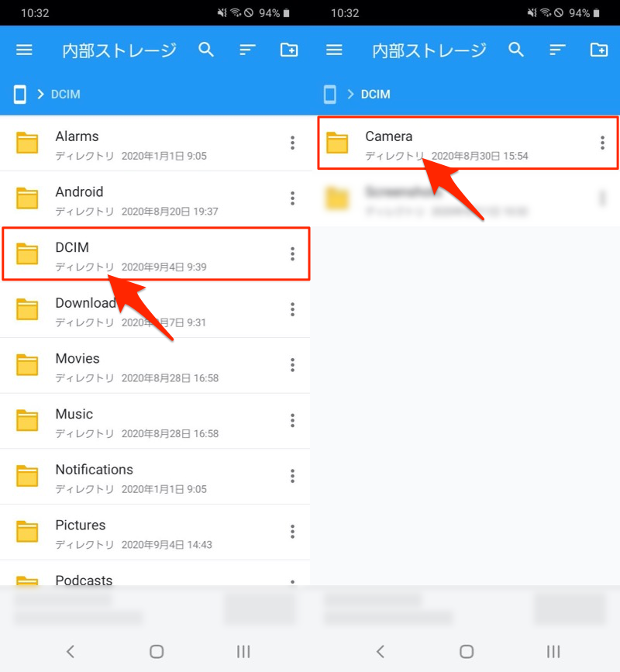Show overflow menu for Music folder
The height and width of the screenshot is (672, 620).
click(x=292, y=420)
